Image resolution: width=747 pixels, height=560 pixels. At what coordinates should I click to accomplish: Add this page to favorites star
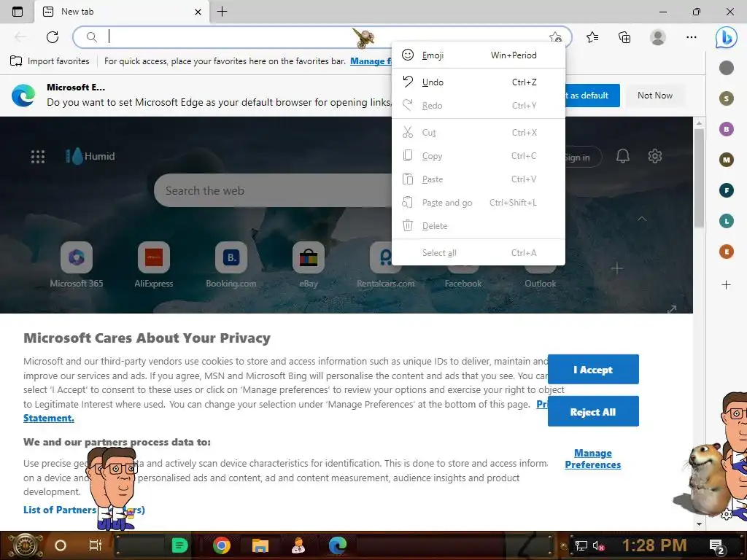(555, 37)
